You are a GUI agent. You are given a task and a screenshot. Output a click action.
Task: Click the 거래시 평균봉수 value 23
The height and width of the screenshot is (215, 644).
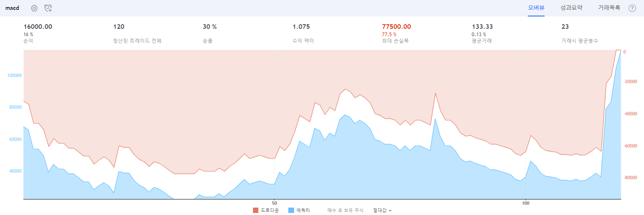pyautogui.click(x=565, y=27)
